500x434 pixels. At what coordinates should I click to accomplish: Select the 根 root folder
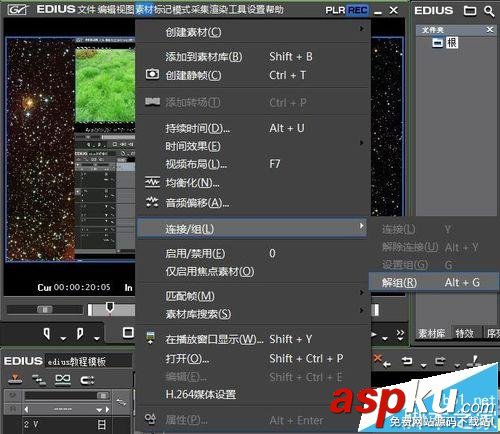click(x=452, y=43)
